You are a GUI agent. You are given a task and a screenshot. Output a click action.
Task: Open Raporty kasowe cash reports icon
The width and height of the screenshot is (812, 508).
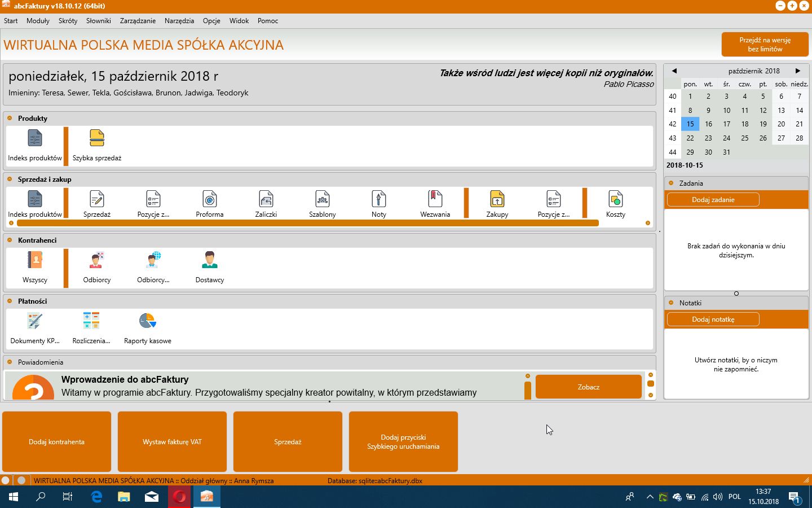[x=148, y=328]
